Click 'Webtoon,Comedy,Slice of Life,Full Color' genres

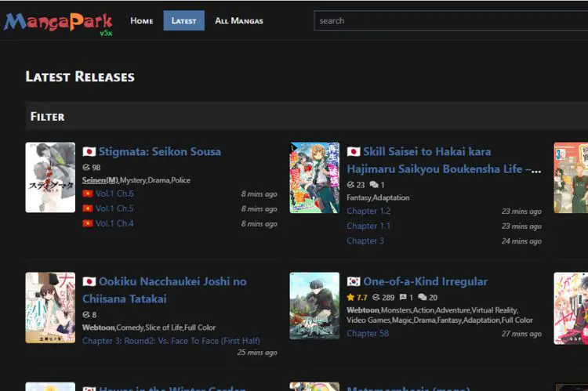[x=149, y=328]
